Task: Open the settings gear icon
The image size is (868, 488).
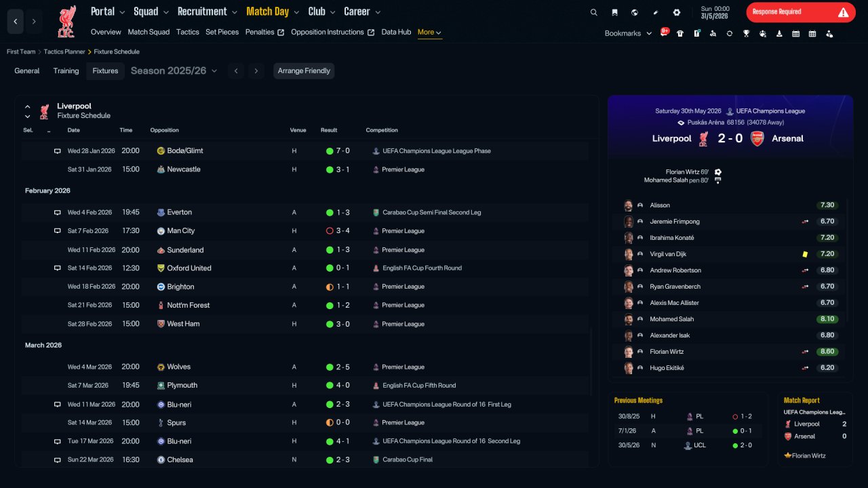Action: coord(677,12)
